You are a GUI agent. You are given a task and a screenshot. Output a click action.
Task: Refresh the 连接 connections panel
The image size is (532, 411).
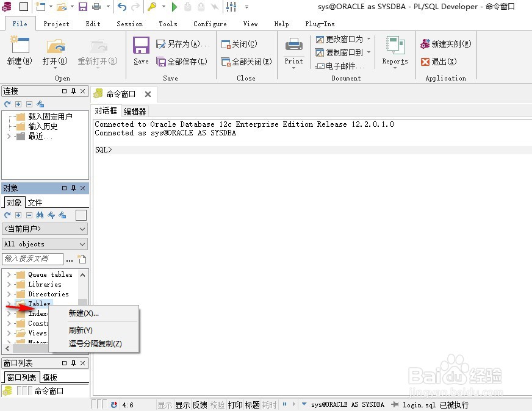[7, 104]
